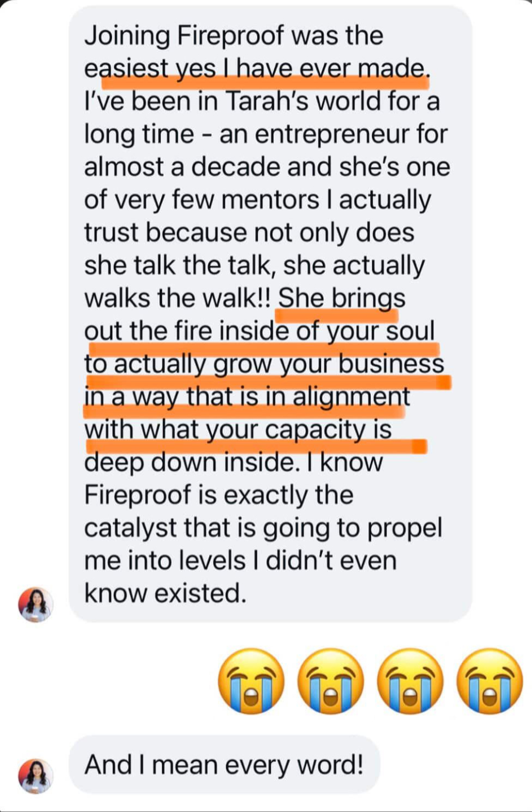Click the closing words "know existed."
Image resolution: width=532 pixels, height=812 pixels.
point(165,593)
